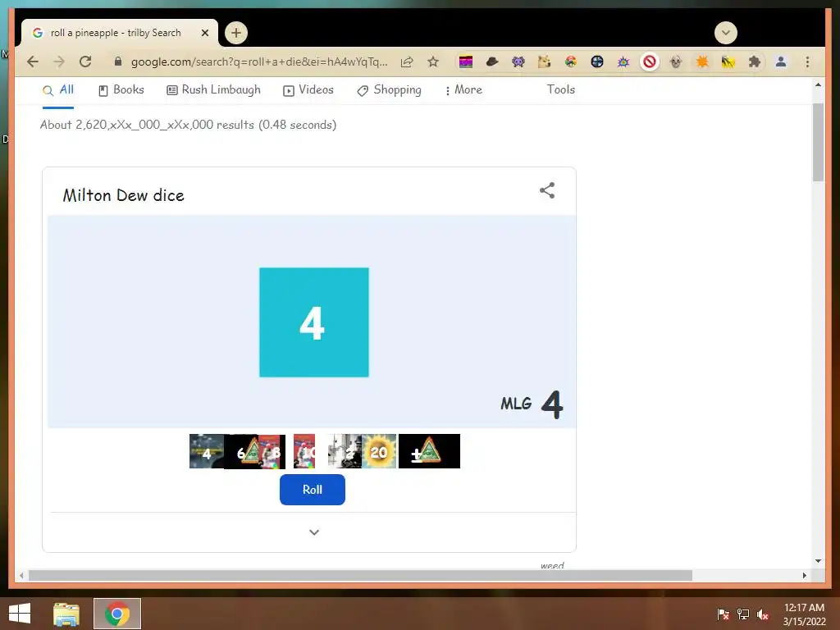840x630 pixels.
Task: Add a 12-sided die
Action: click(345, 451)
